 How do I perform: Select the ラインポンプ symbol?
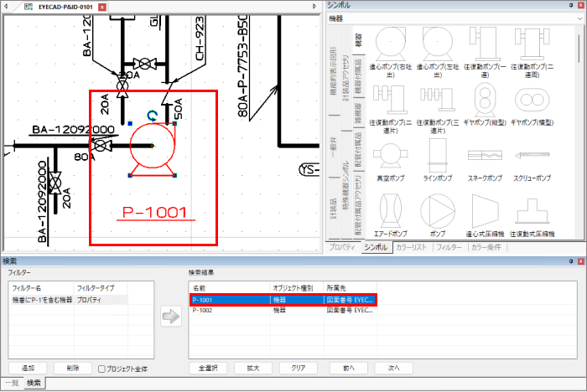point(438,159)
